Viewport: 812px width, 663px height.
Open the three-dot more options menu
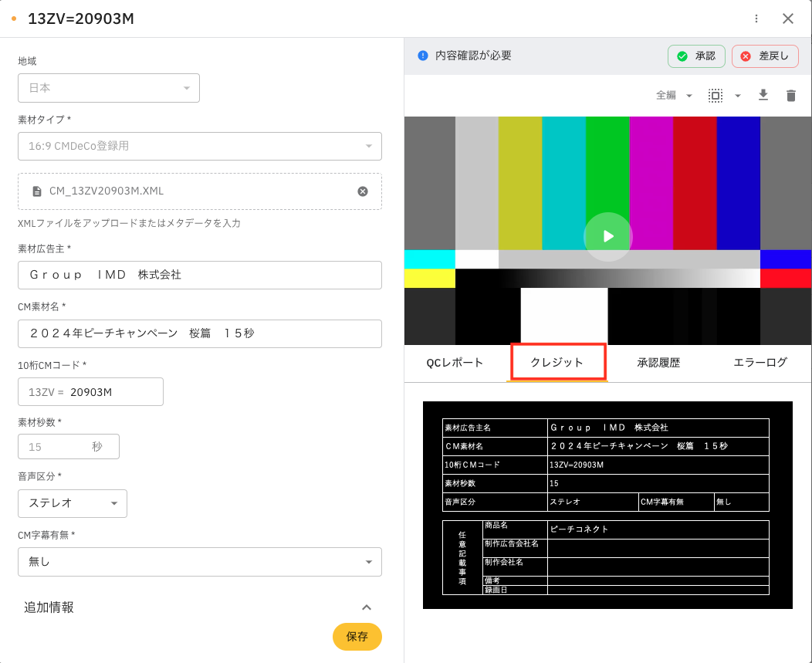coord(756,19)
